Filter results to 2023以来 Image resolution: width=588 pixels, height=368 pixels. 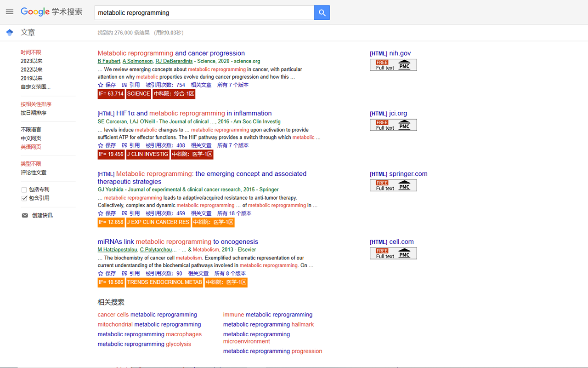31,60
